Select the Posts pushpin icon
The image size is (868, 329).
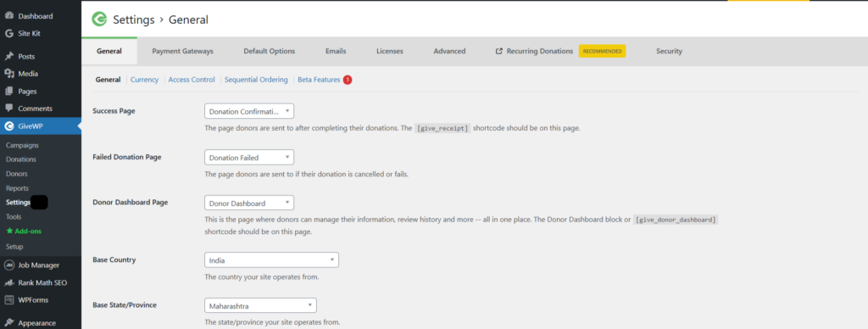[8, 57]
